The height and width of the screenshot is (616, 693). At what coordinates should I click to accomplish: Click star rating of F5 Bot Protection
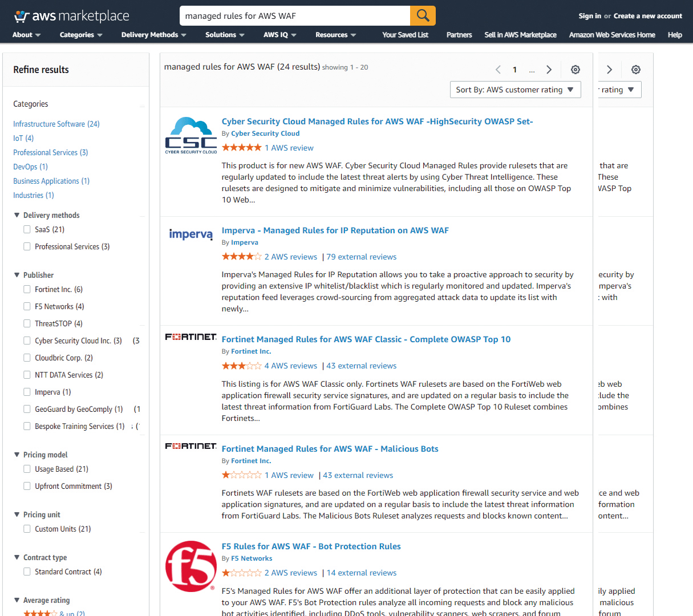pyautogui.click(x=242, y=573)
